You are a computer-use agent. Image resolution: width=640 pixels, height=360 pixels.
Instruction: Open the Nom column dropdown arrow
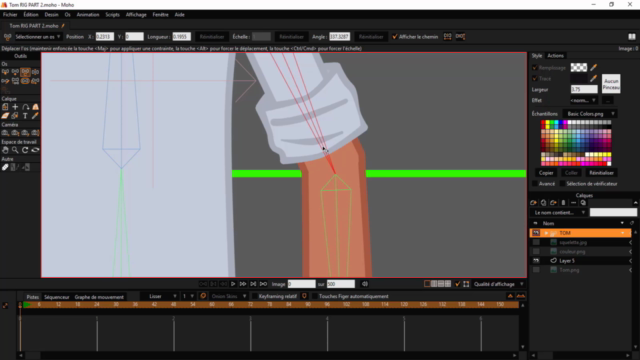(x=622, y=223)
